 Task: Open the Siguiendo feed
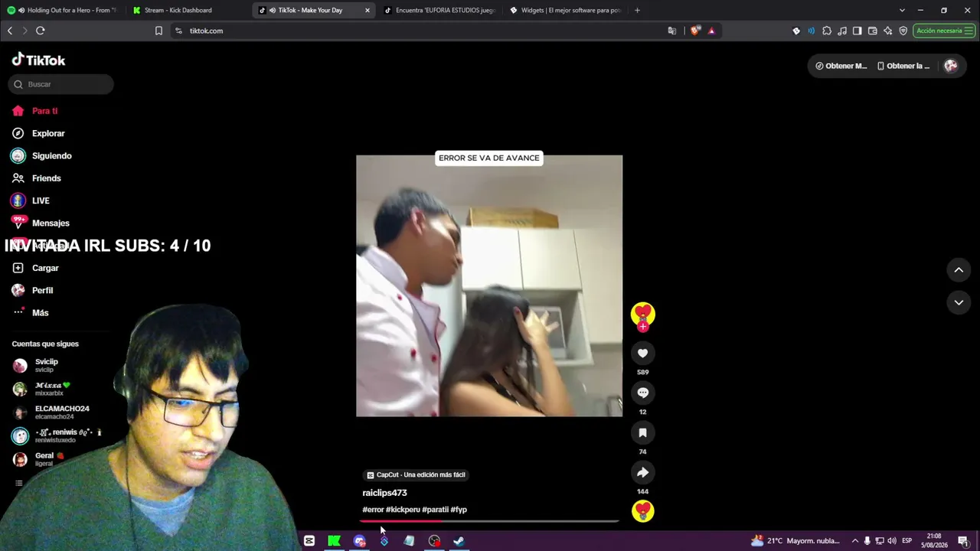[x=51, y=155]
